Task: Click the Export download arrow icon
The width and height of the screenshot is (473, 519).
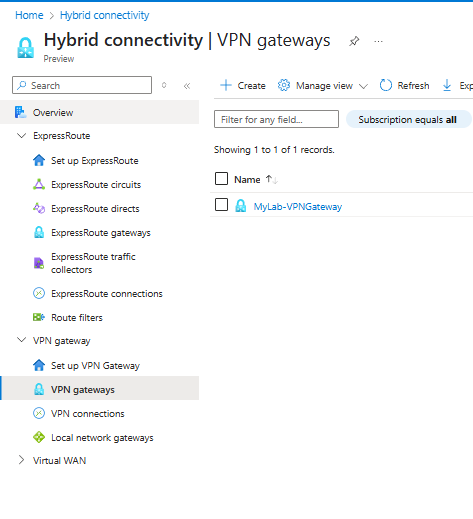Action: [447, 85]
